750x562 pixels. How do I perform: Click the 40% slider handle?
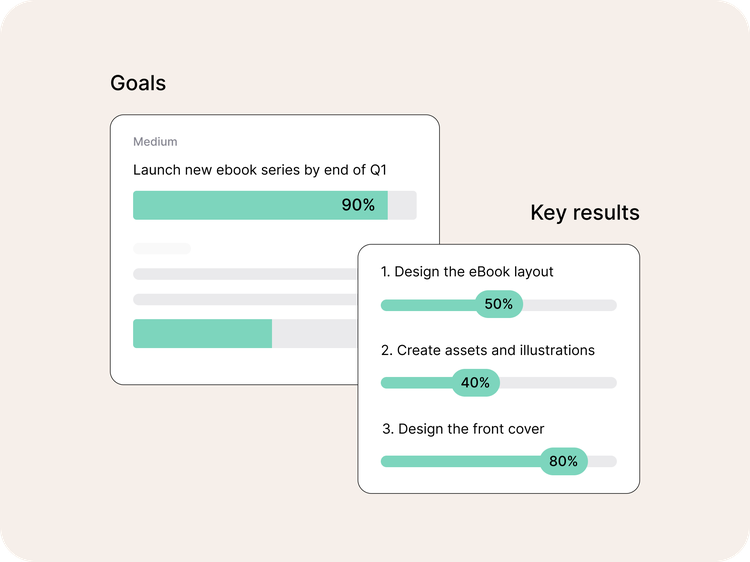click(475, 382)
